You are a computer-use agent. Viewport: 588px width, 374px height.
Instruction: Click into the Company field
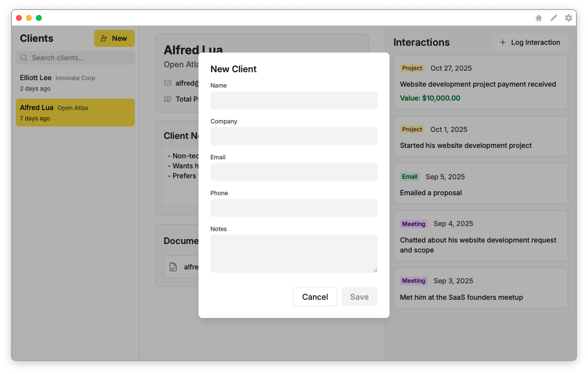294,136
